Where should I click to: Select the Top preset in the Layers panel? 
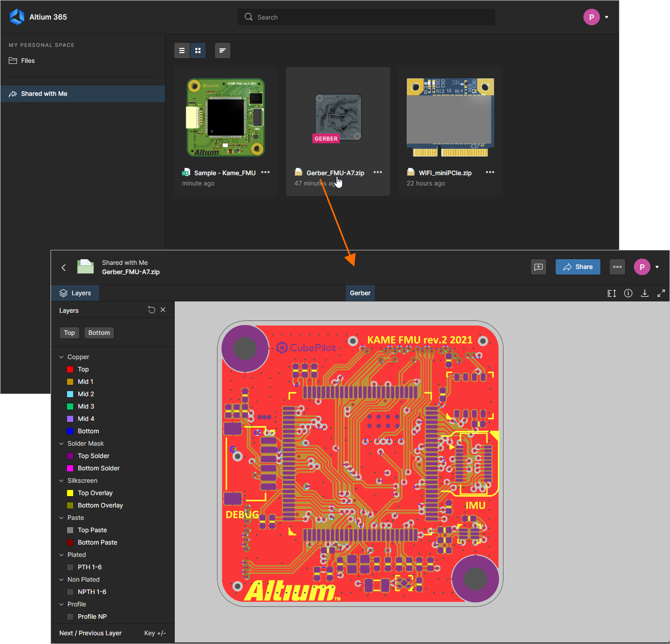click(69, 332)
